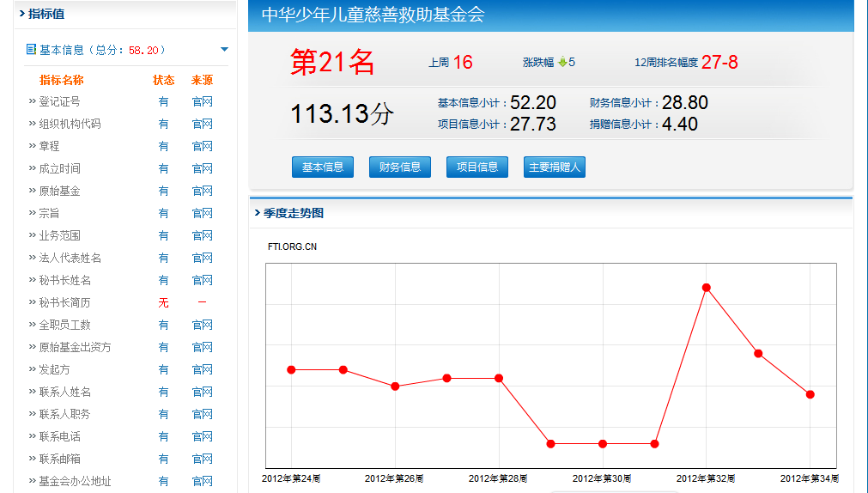Click the 上周 ranking value 16
Screen dimensions: 868x493
coord(463,62)
